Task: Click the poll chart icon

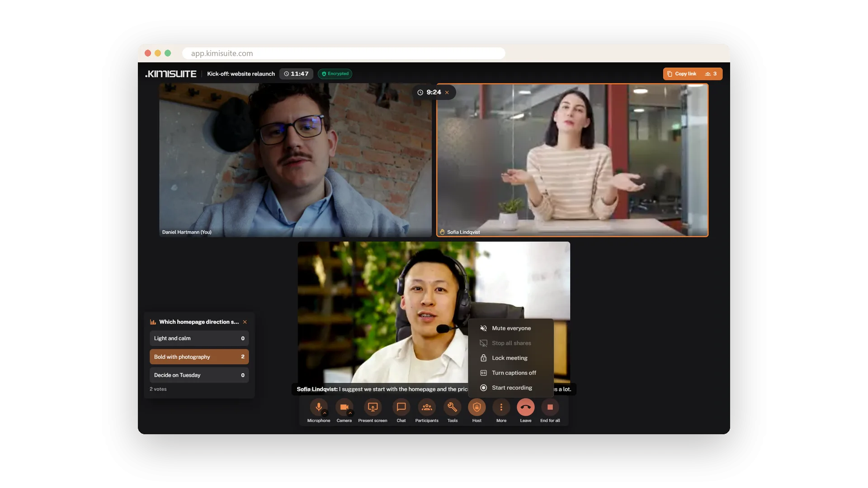Action: point(153,322)
